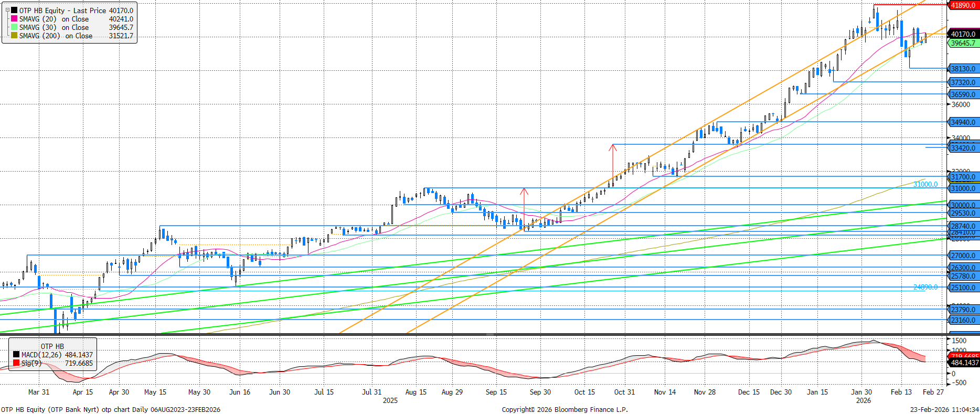The image size is (980, 414).
Task: Collapse the OTP HB Equity legend tree
Action: pyautogui.click(x=7, y=10)
